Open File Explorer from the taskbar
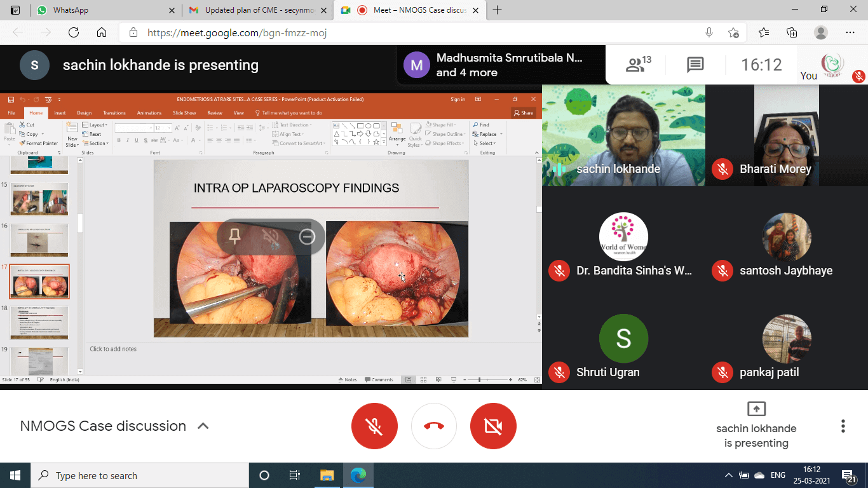868x488 pixels. [327, 475]
